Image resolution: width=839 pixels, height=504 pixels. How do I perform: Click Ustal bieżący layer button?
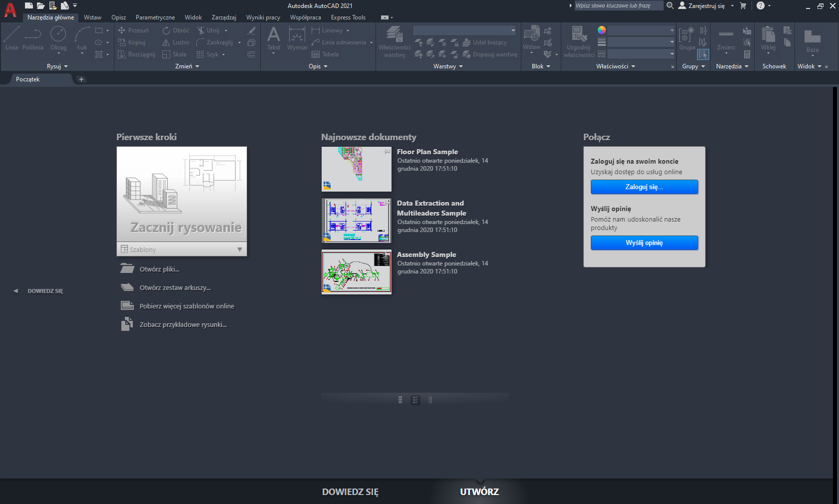(485, 42)
